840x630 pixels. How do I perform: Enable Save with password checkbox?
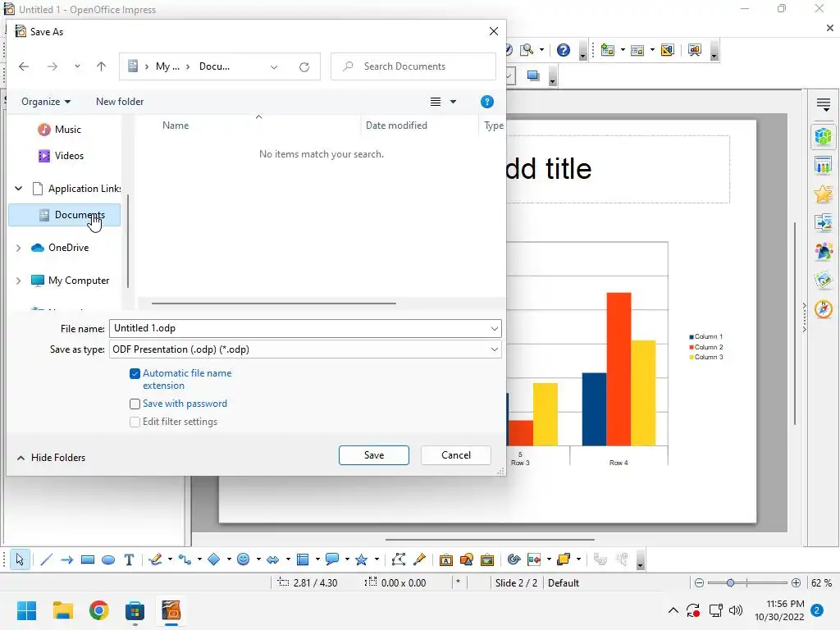135,404
